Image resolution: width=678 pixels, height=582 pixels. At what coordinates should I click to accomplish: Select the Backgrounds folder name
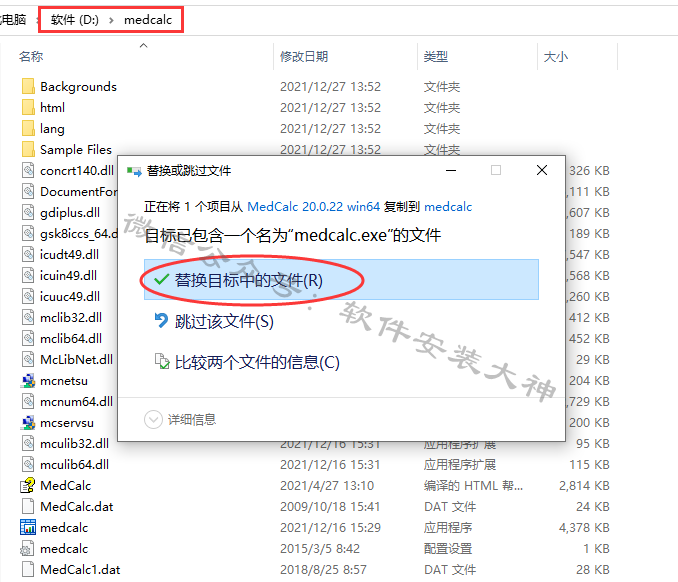78,87
